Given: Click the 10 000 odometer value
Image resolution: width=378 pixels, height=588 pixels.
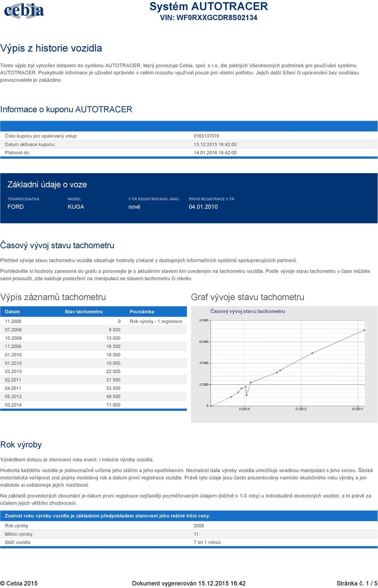Looking at the screenshot, I should (x=113, y=363).
